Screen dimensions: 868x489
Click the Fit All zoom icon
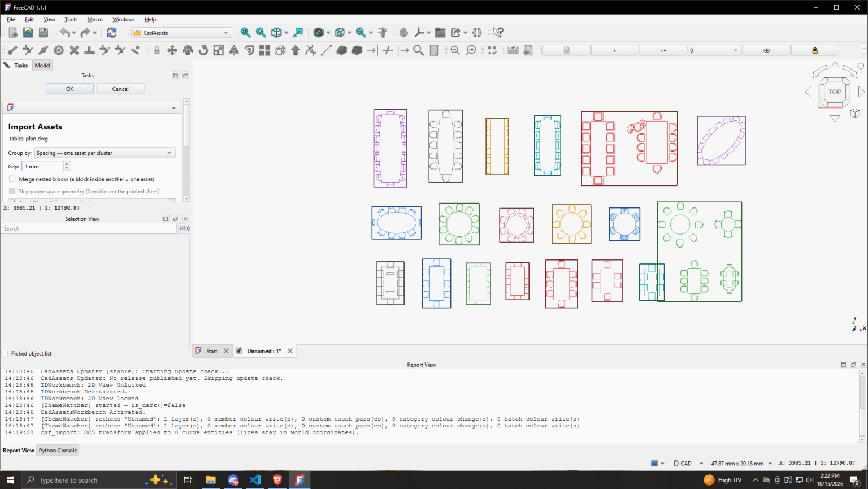tap(245, 33)
